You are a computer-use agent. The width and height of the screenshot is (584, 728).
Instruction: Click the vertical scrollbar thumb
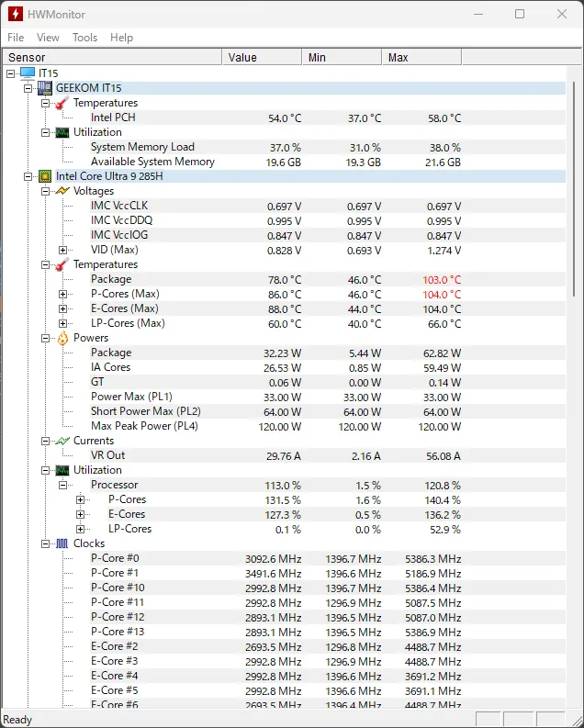click(x=574, y=189)
